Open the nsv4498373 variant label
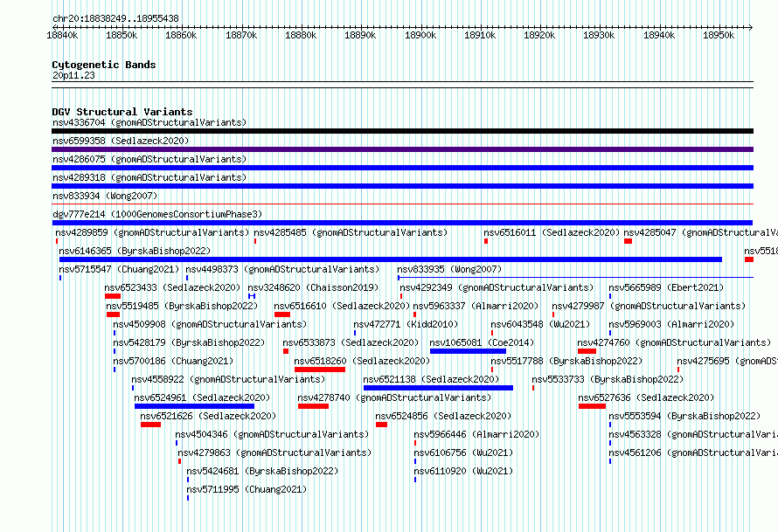 coord(282,269)
